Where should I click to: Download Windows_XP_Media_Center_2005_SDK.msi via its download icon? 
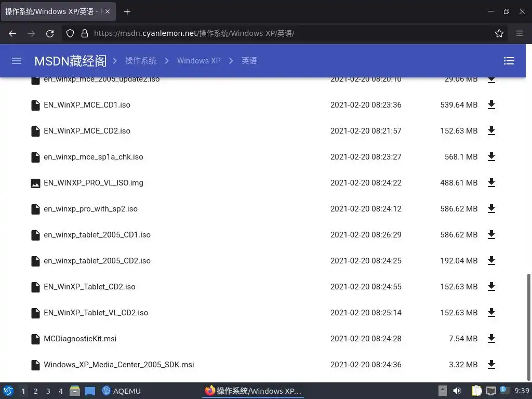coord(491,364)
